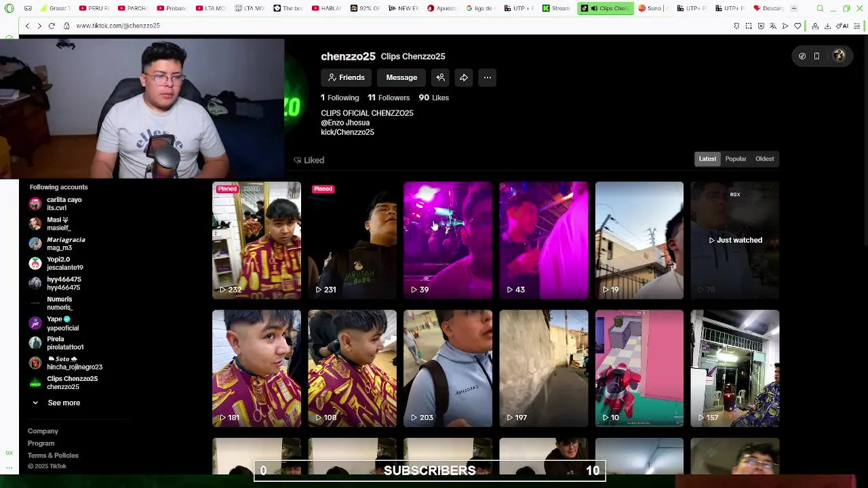Click the Friends button
This screenshot has height=488, width=868.
(x=347, y=77)
